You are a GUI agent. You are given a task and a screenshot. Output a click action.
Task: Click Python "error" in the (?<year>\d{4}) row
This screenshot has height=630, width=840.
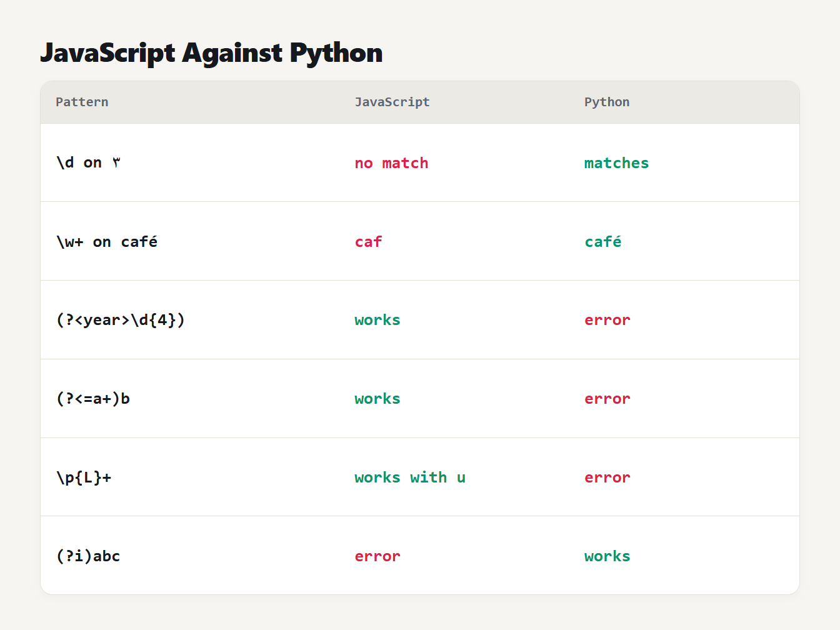607,320
